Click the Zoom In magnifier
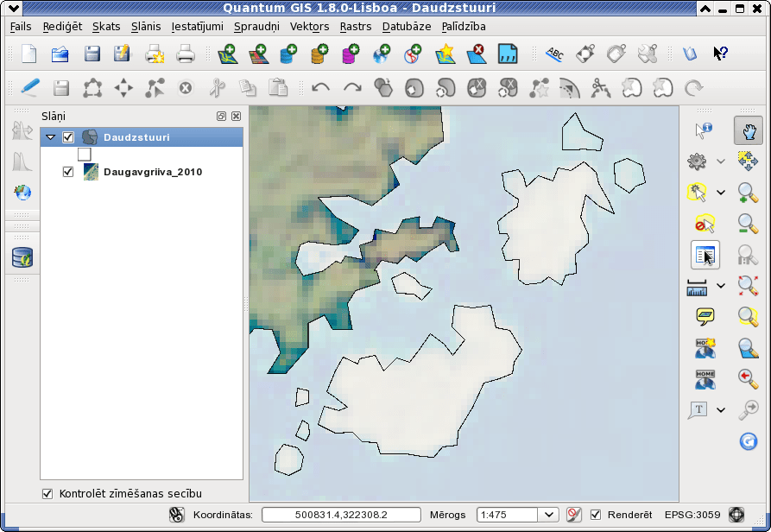Image resolution: width=771 pixels, height=532 pixels. coord(748,193)
